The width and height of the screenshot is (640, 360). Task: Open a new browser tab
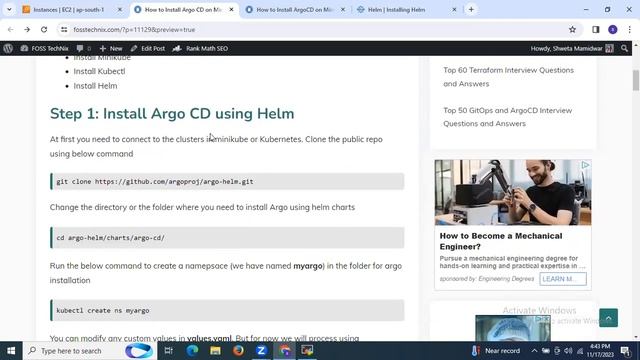pyautogui.click(x=471, y=9)
